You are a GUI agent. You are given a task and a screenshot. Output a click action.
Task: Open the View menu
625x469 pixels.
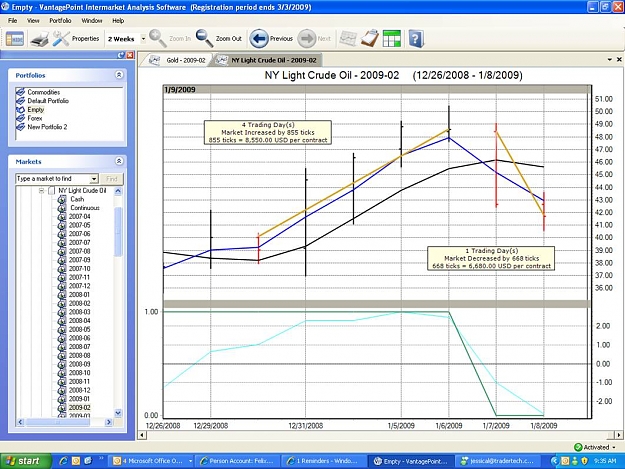click(33, 21)
